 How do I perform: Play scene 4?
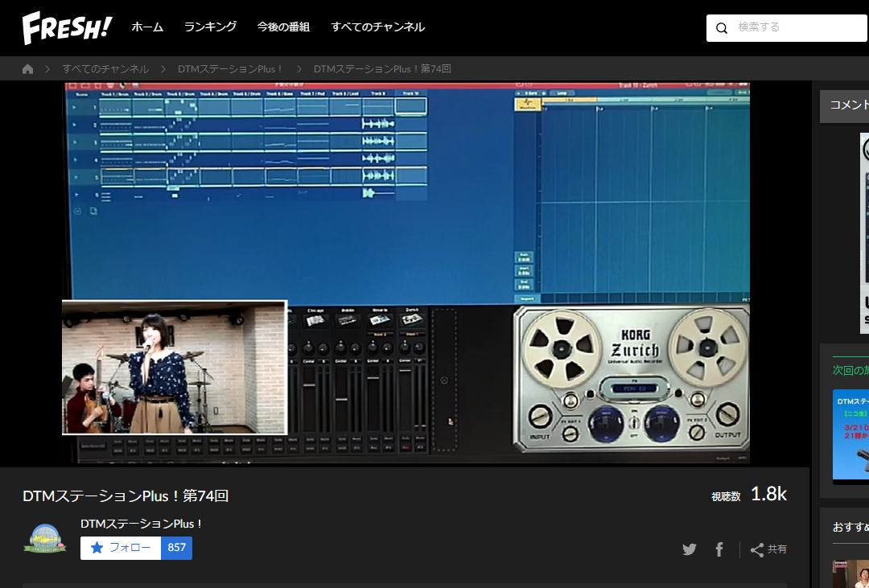pyautogui.click(x=75, y=159)
